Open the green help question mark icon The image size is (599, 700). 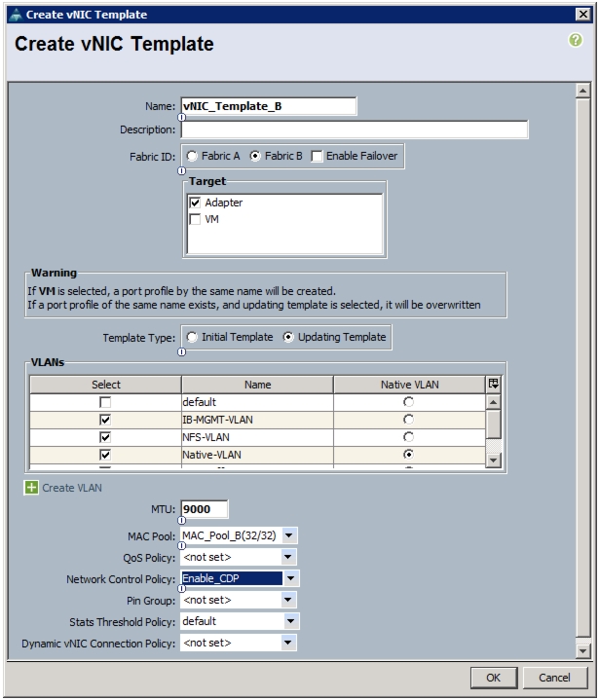(x=576, y=40)
